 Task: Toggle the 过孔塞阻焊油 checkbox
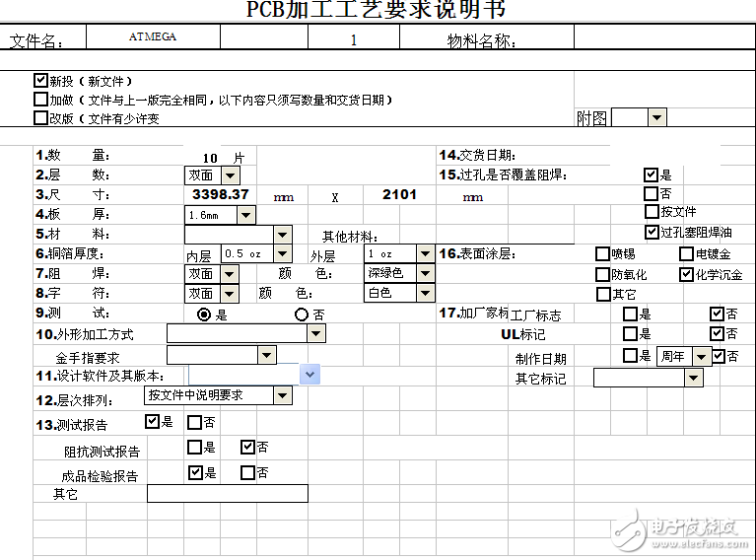[x=651, y=233]
